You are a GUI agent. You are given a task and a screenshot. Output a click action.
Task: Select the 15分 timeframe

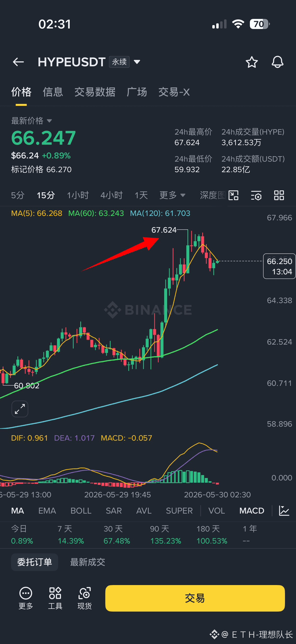[x=46, y=195]
